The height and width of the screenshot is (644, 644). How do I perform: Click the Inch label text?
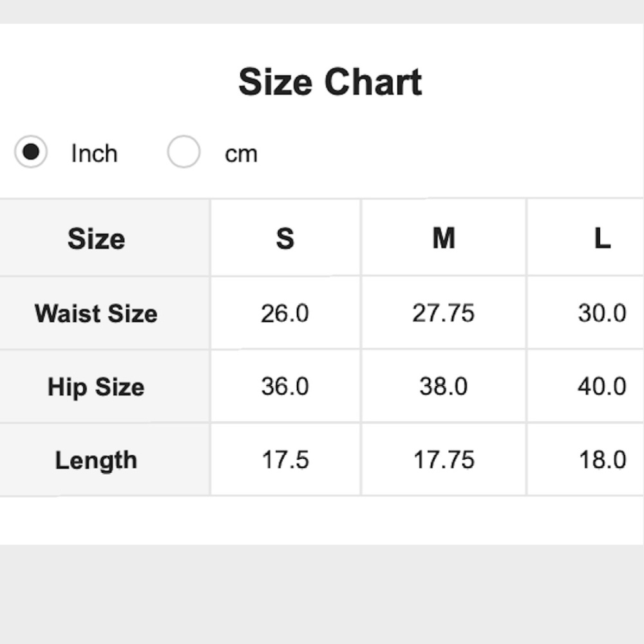pos(95,154)
